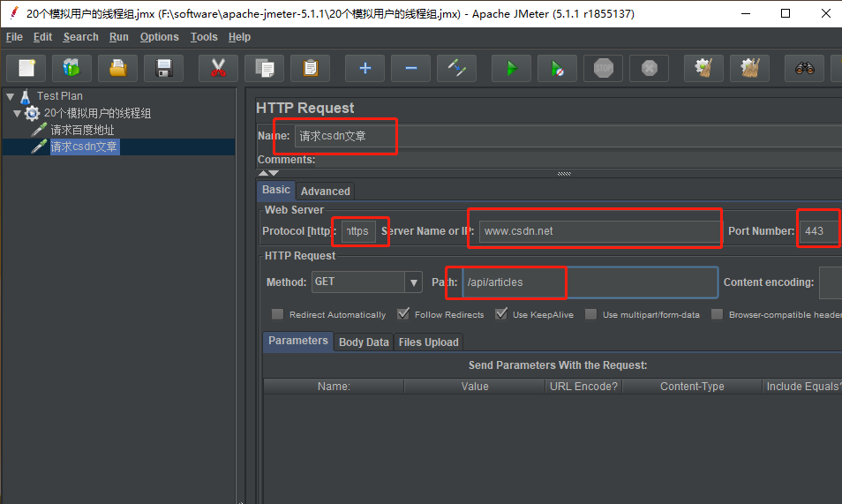Start the test with green play icon
This screenshot has width=842, height=504.
tap(511, 68)
